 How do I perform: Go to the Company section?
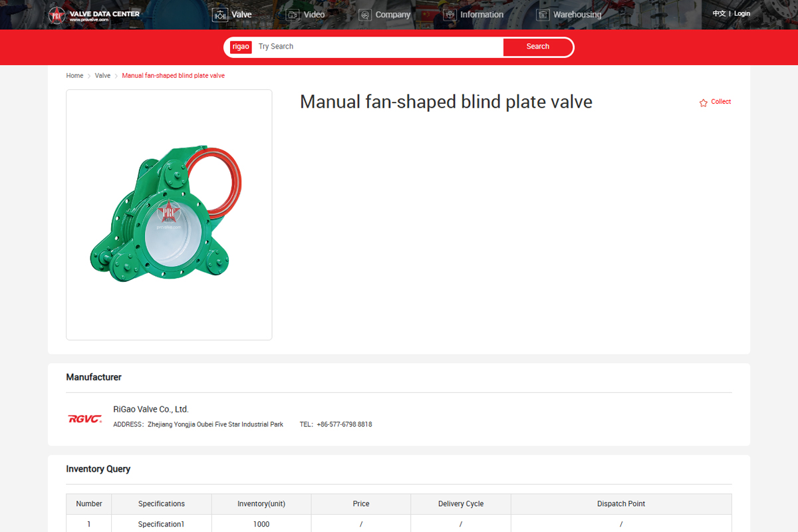392,15
